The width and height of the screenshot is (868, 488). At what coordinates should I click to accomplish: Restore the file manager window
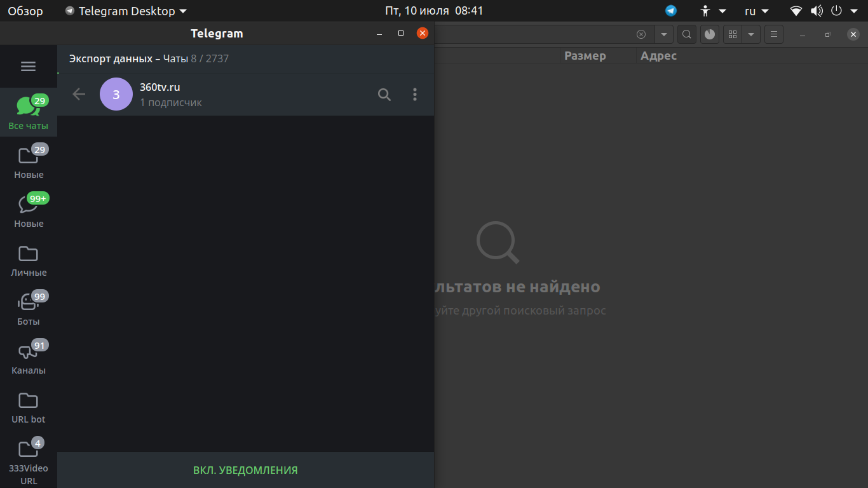coord(827,34)
